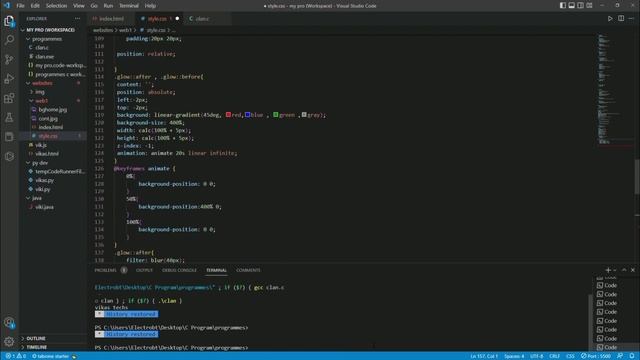Switch to the PROBLEMS panel tab
Screen dimensions: 640x360
(x=106, y=270)
